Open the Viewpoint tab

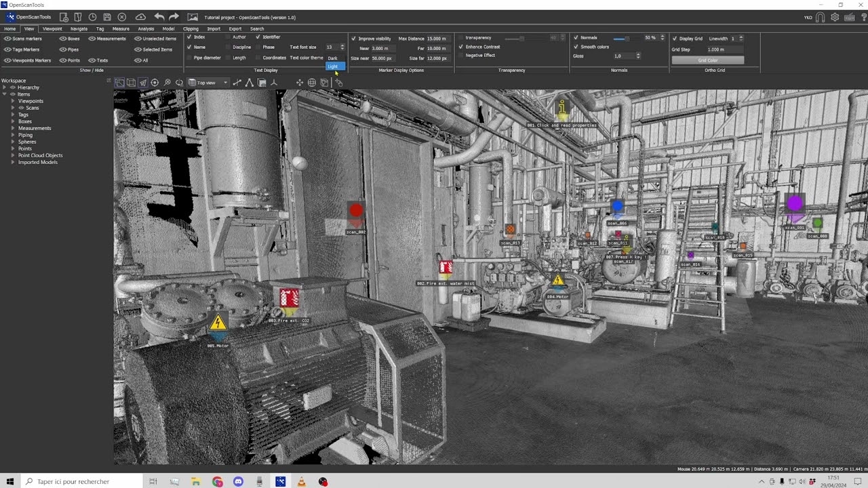coord(52,29)
